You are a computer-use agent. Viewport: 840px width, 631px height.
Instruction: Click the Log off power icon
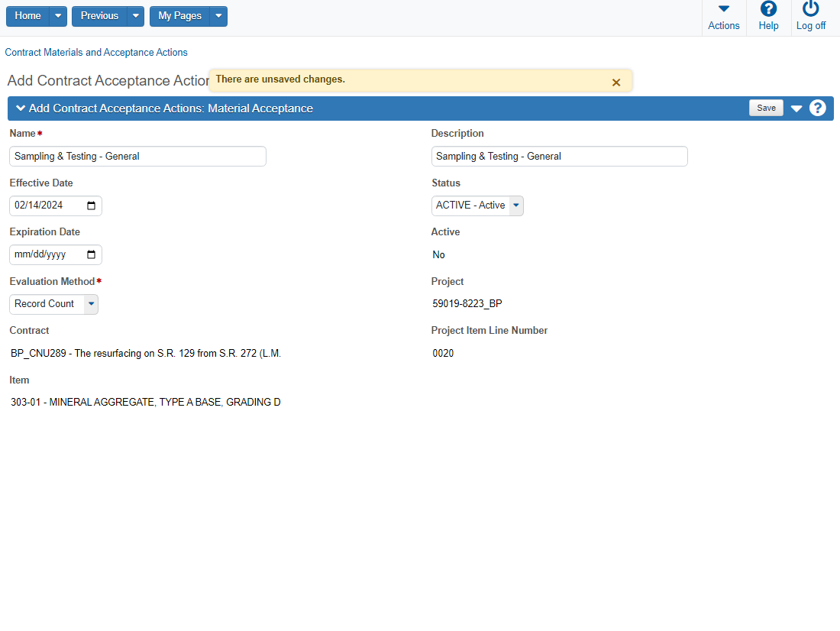810,9
